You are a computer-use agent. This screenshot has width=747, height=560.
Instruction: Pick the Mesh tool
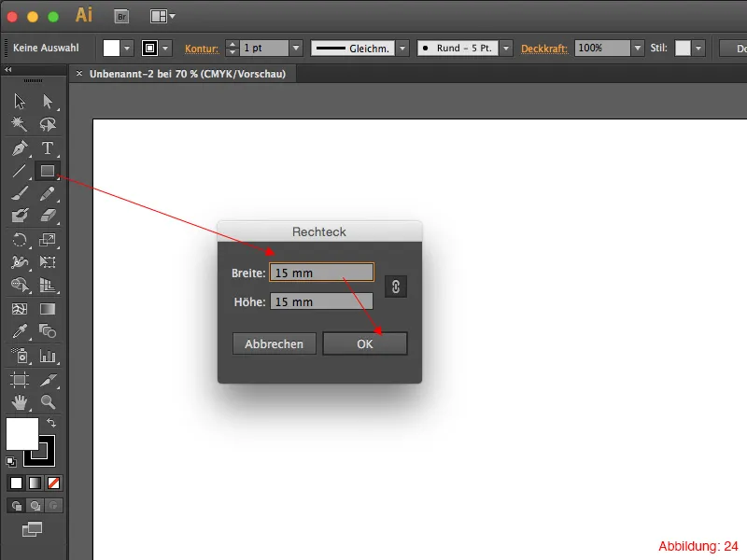point(20,309)
